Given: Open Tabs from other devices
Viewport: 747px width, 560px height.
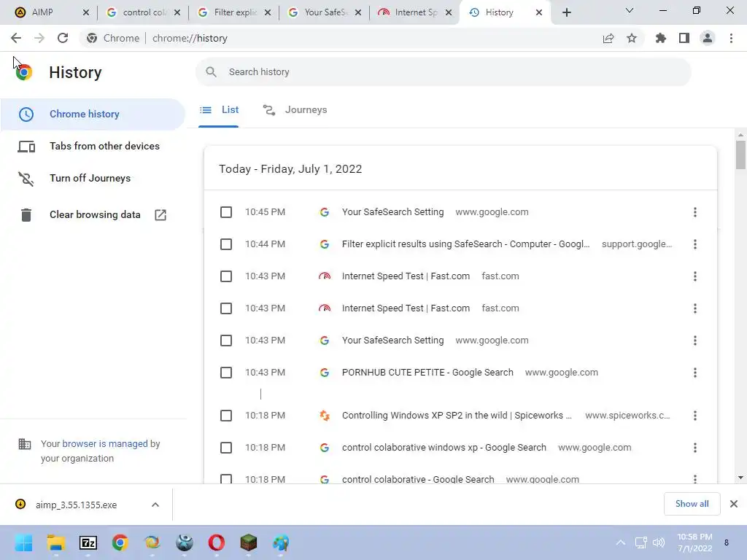Looking at the screenshot, I should [93, 146].
